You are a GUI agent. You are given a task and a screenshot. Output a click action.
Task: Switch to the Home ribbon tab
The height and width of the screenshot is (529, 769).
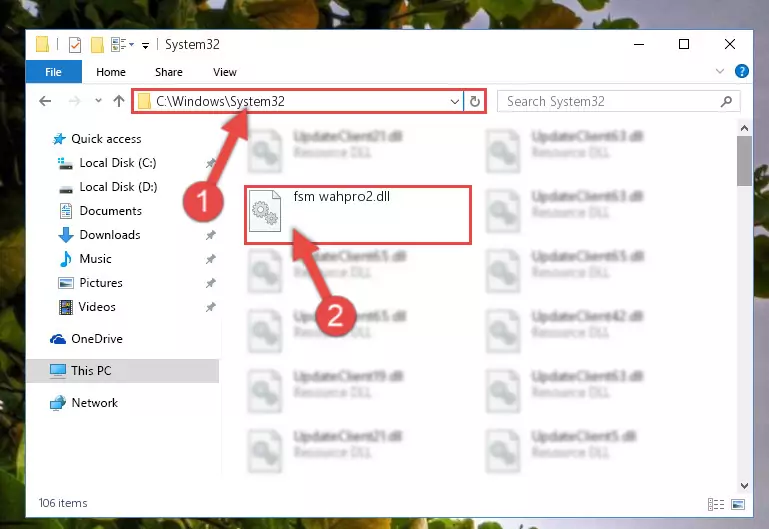click(x=111, y=72)
